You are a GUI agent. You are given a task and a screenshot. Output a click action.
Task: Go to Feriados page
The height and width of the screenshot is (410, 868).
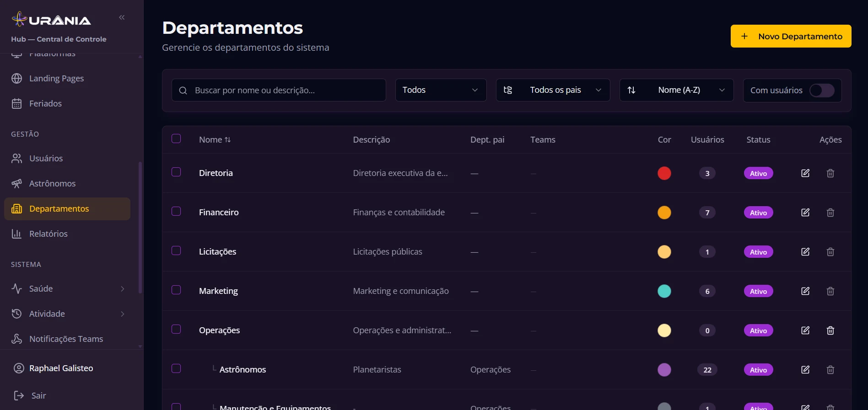[x=68, y=103]
